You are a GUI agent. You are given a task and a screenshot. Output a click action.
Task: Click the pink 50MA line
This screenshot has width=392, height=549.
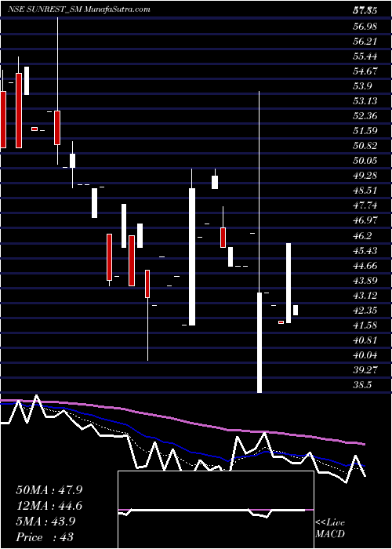pos(182,420)
